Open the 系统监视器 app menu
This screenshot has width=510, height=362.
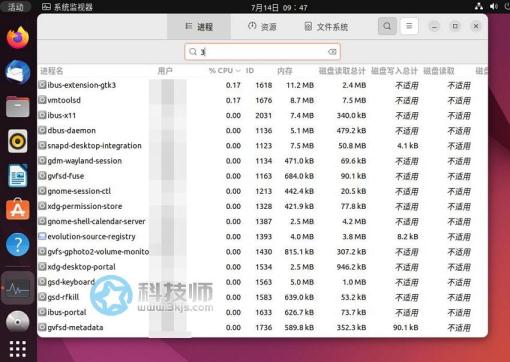coord(67,7)
